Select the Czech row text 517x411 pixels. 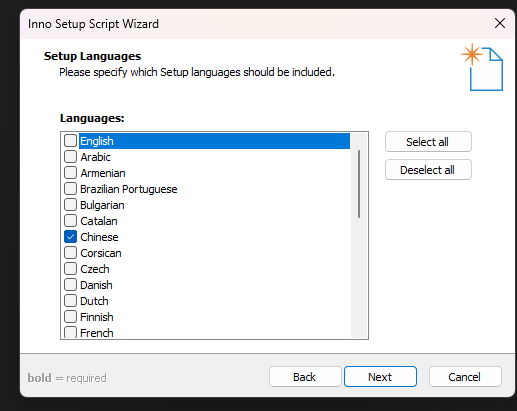(x=95, y=269)
